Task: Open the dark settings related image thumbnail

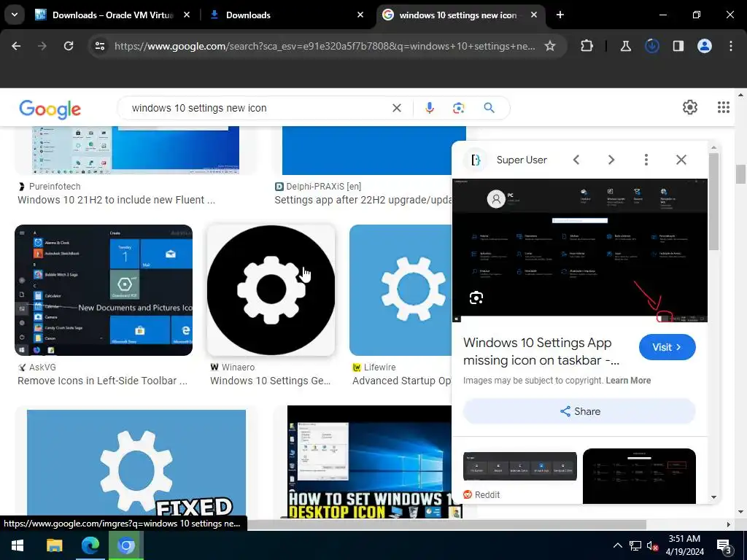Action: pos(639,475)
